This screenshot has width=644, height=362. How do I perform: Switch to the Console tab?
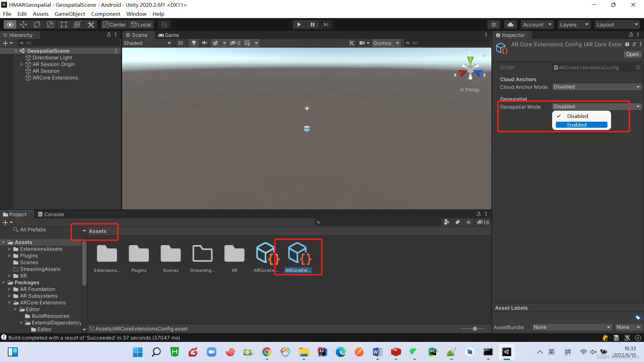click(51, 214)
